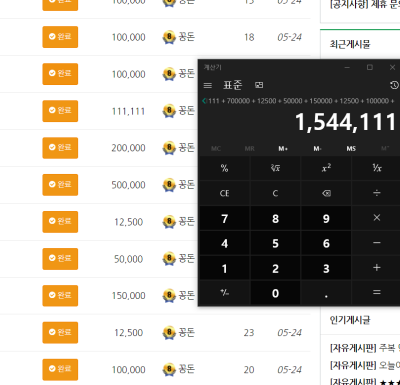Click the amount 50,000 in table
The width and height of the screenshot is (400, 385).
128,259
